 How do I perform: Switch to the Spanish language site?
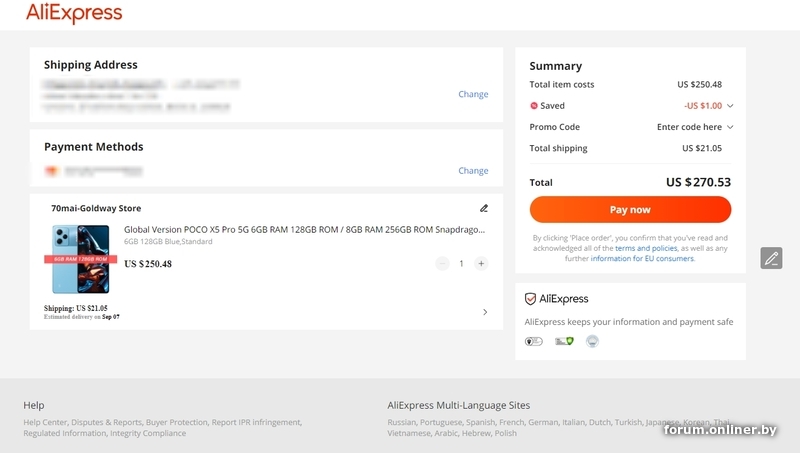point(480,422)
